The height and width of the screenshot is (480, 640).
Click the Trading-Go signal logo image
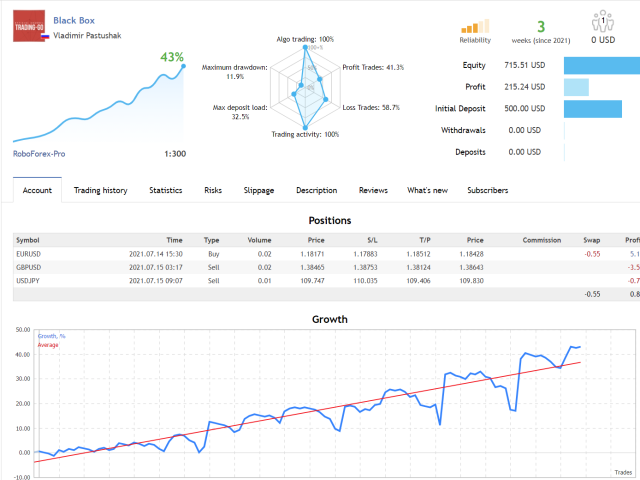coord(29,25)
